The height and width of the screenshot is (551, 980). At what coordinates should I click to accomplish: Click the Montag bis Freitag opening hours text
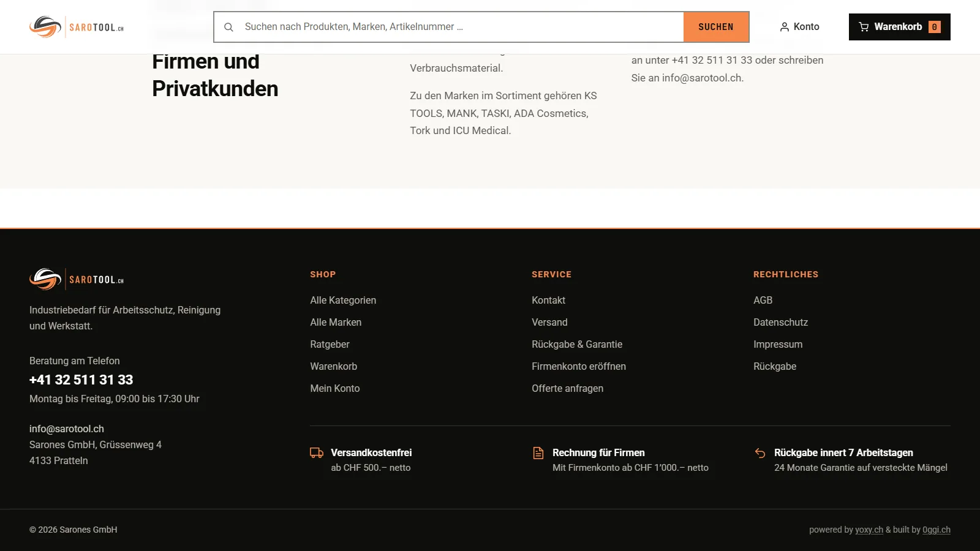[115, 399]
